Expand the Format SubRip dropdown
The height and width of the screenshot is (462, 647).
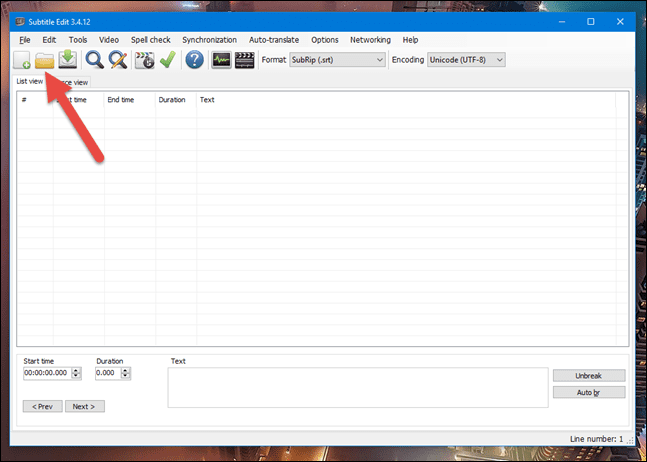click(338, 60)
